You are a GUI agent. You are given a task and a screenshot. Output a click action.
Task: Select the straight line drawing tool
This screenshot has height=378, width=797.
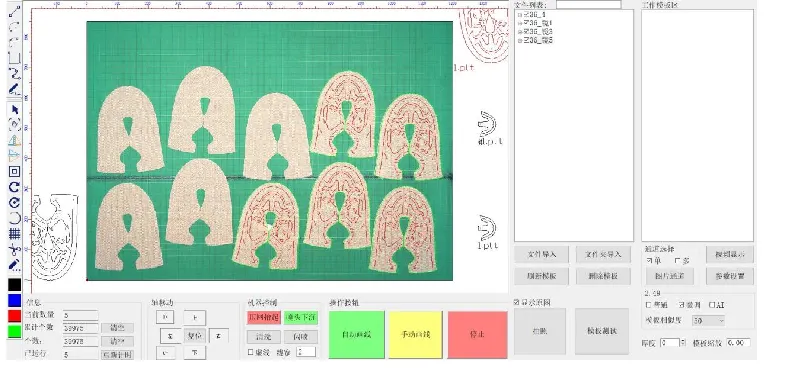pos(14,11)
